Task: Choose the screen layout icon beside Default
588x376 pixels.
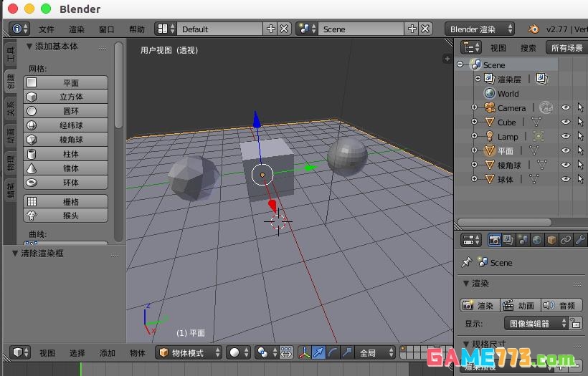Action: [166, 29]
